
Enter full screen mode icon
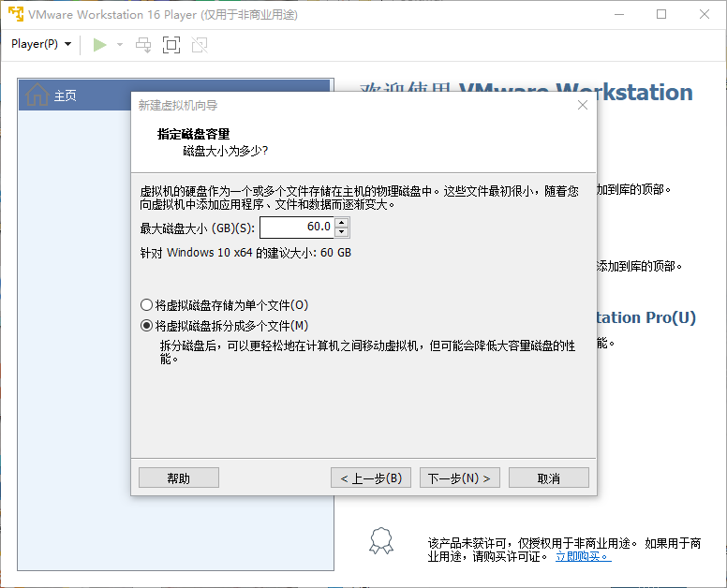171,45
